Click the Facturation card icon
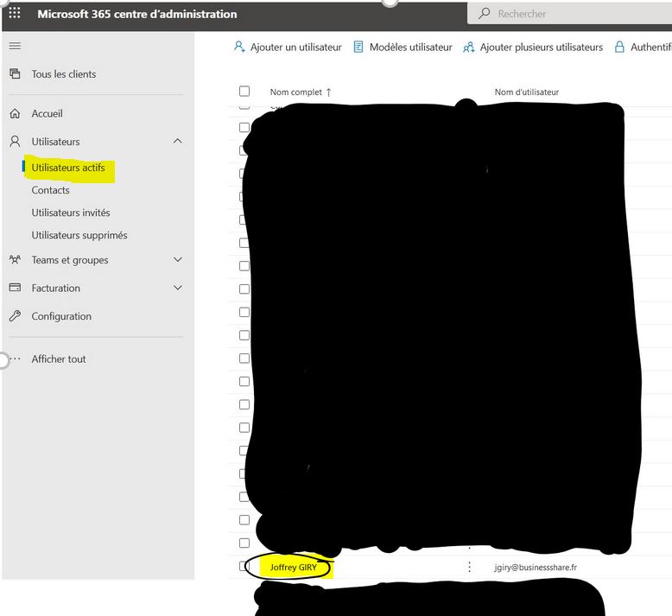 pyautogui.click(x=15, y=288)
